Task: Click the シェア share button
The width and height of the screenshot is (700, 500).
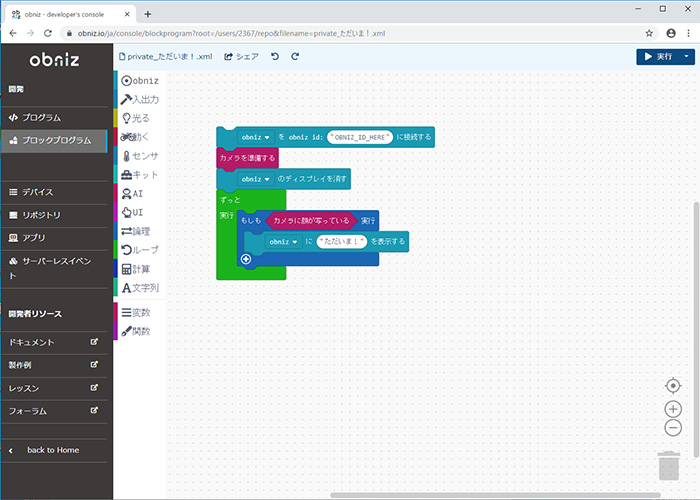Action: point(241,57)
